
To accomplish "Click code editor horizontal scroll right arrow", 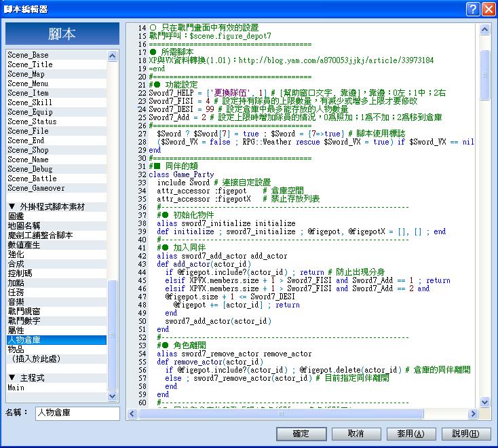I will tap(473, 413).
